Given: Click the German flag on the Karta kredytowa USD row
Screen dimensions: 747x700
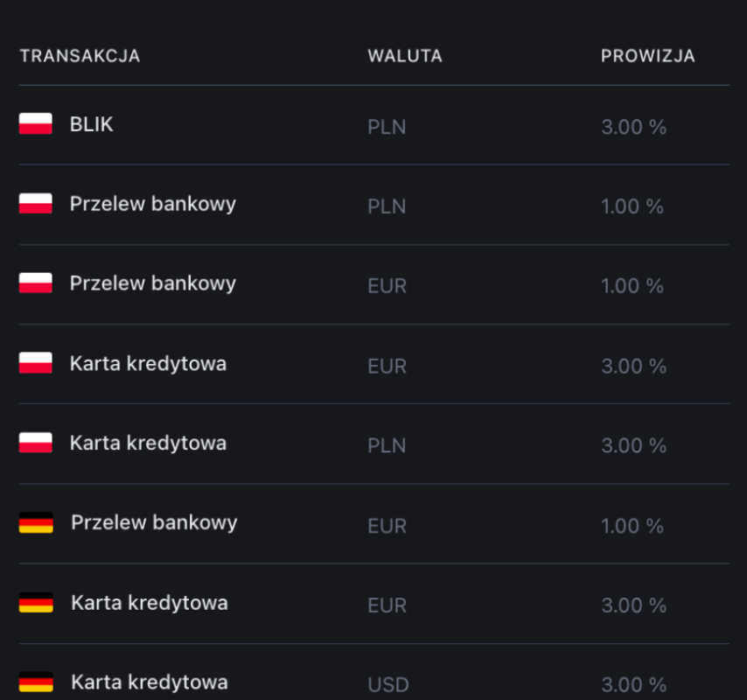Looking at the screenshot, I should tap(36, 682).
